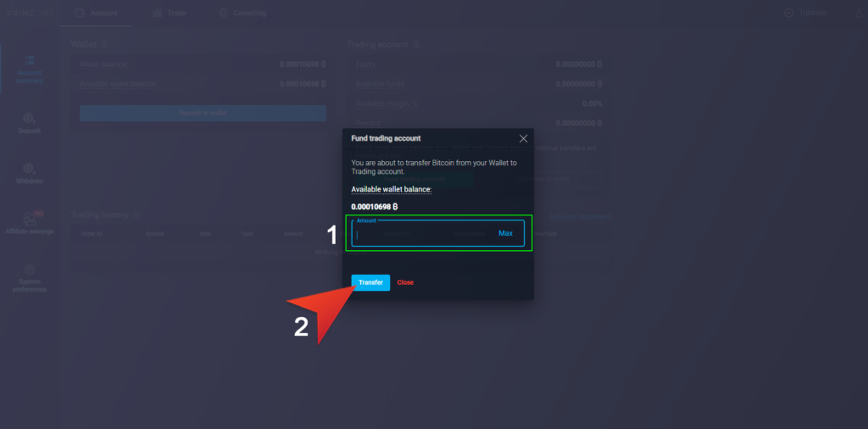Click the red Close link in dialog

pyautogui.click(x=405, y=282)
